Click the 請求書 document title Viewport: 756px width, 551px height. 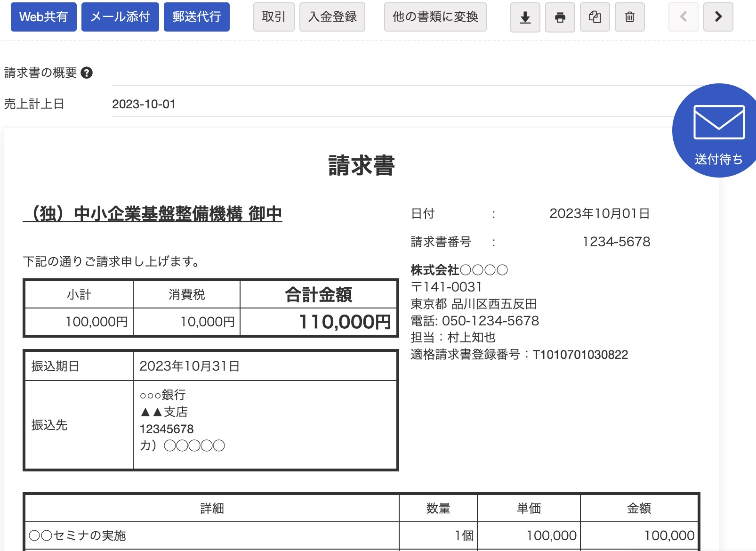click(361, 166)
